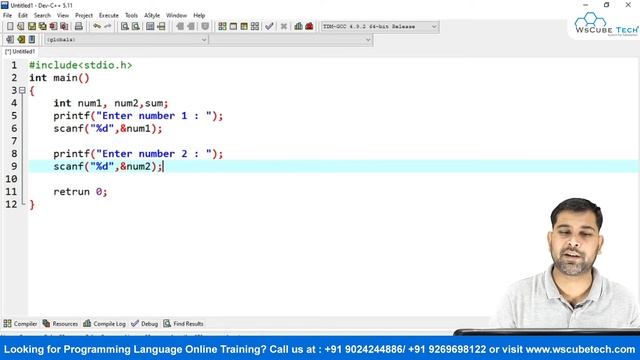Switch to the Debug bottom tab
This screenshot has height=360, width=640.
click(144, 324)
